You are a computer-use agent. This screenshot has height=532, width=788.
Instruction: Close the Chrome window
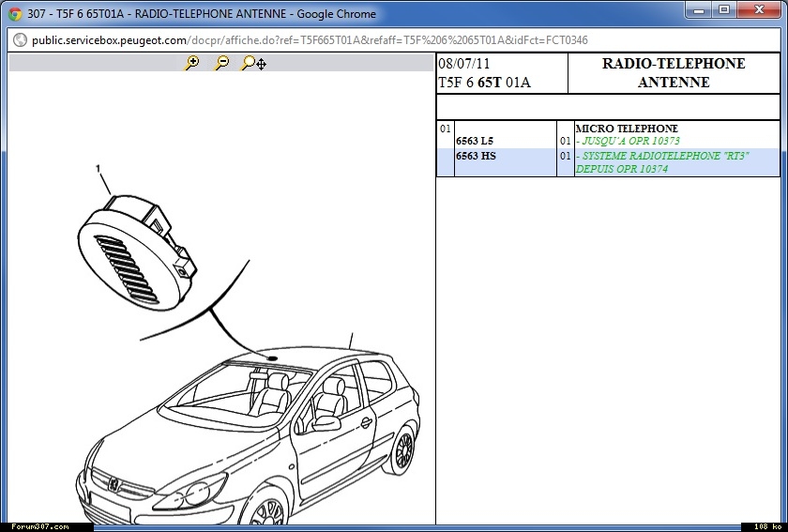pos(759,9)
